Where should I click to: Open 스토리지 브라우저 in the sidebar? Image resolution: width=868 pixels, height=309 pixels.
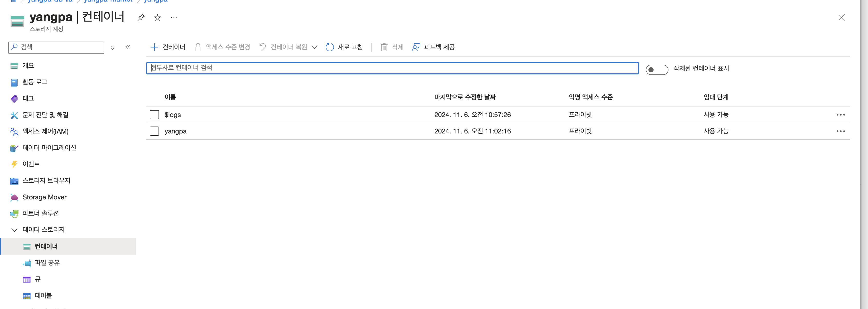46,181
